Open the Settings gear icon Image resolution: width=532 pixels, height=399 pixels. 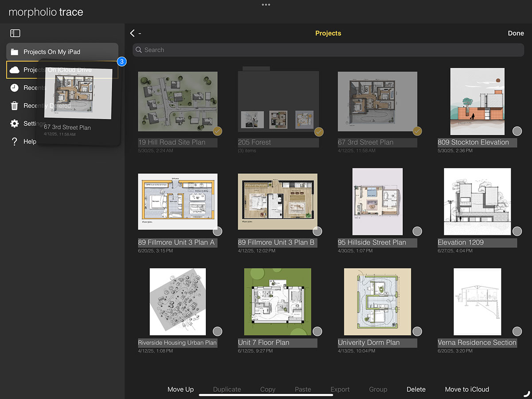(x=15, y=124)
